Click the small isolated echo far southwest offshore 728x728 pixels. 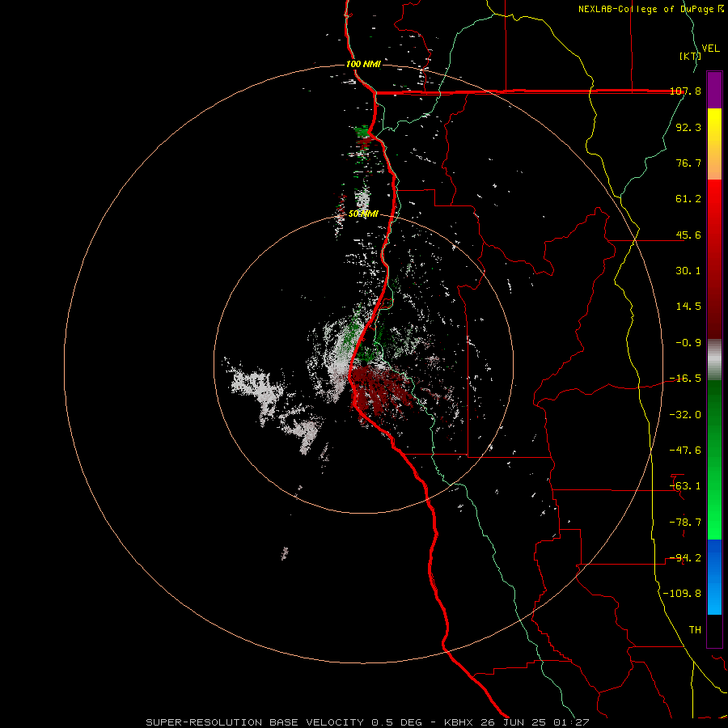point(285,553)
